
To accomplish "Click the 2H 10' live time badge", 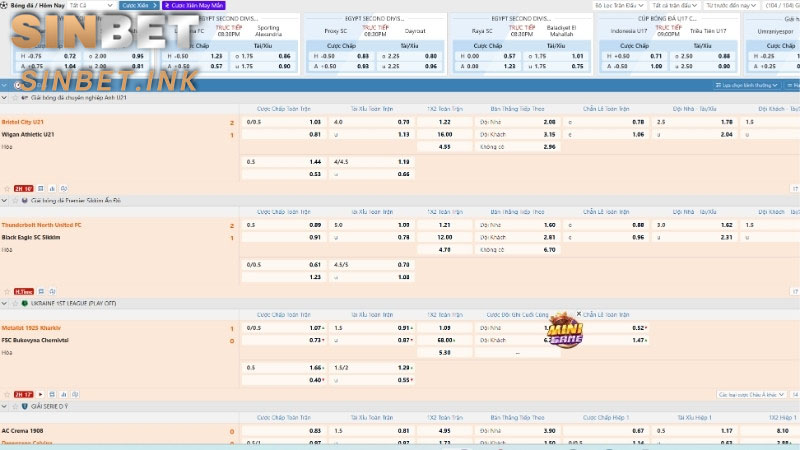I will click(23, 189).
